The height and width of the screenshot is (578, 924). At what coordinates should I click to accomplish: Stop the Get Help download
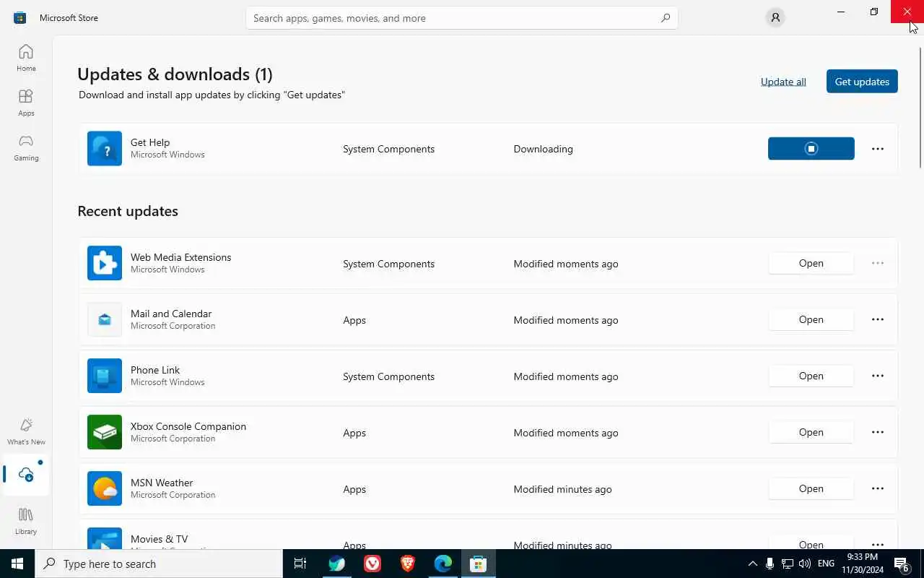[x=811, y=149]
